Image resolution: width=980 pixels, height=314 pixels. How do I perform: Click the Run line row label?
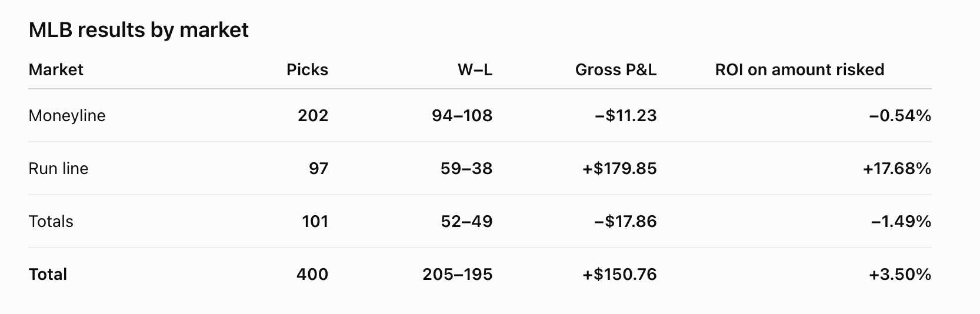58,169
